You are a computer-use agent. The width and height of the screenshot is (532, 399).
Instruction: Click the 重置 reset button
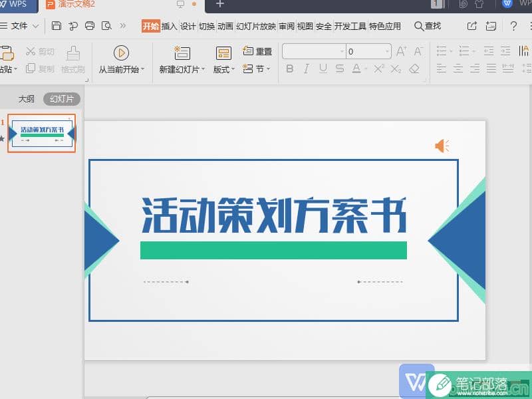(257, 51)
